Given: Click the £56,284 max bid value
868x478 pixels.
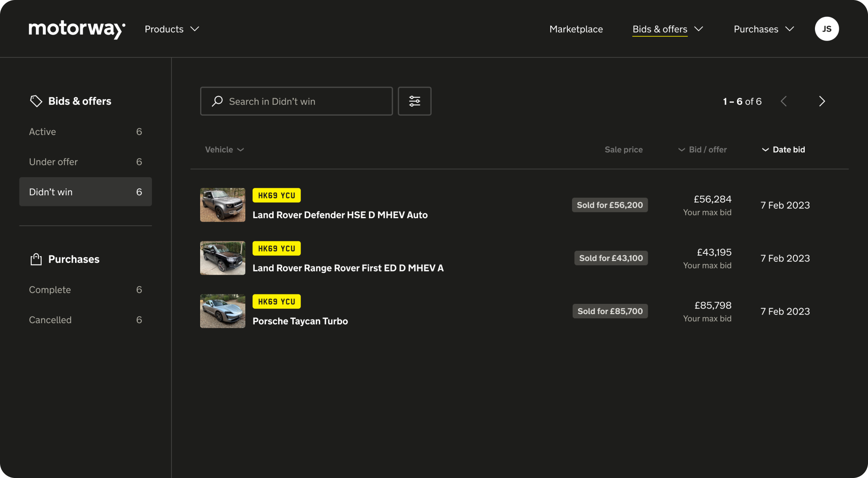Looking at the screenshot, I should (x=712, y=199).
